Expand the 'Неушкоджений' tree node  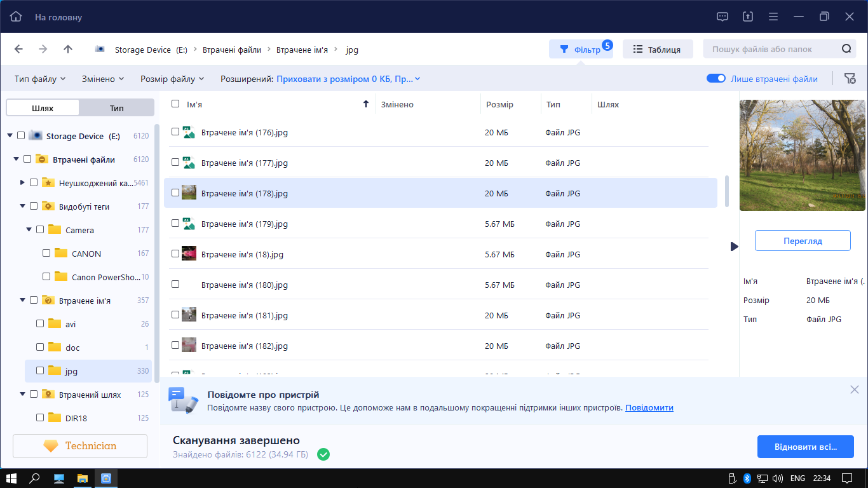click(x=22, y=182)
